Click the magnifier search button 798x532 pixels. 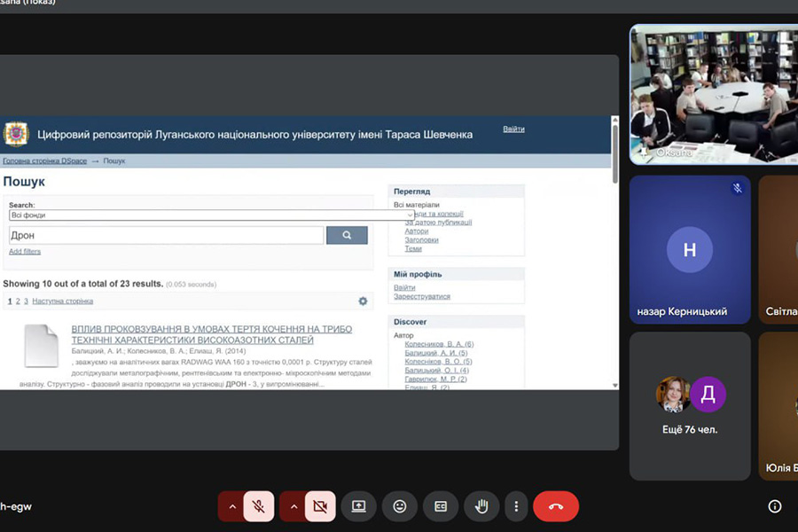347,235
